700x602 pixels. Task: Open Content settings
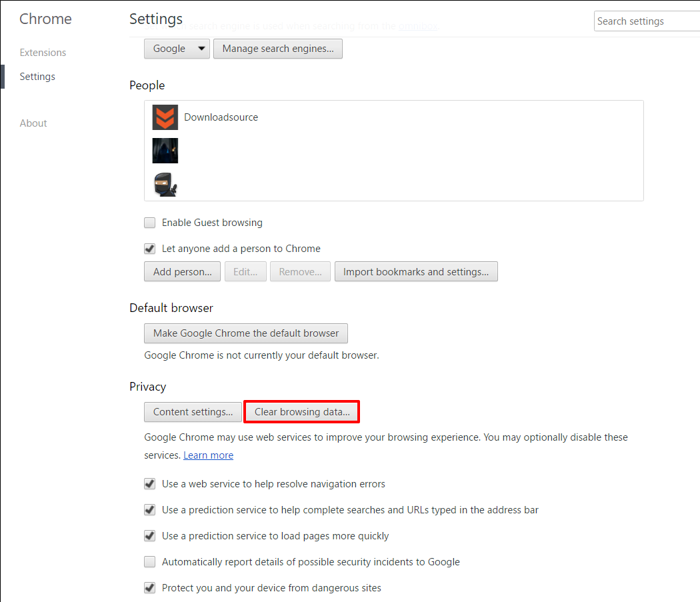[x=193, y=412]
